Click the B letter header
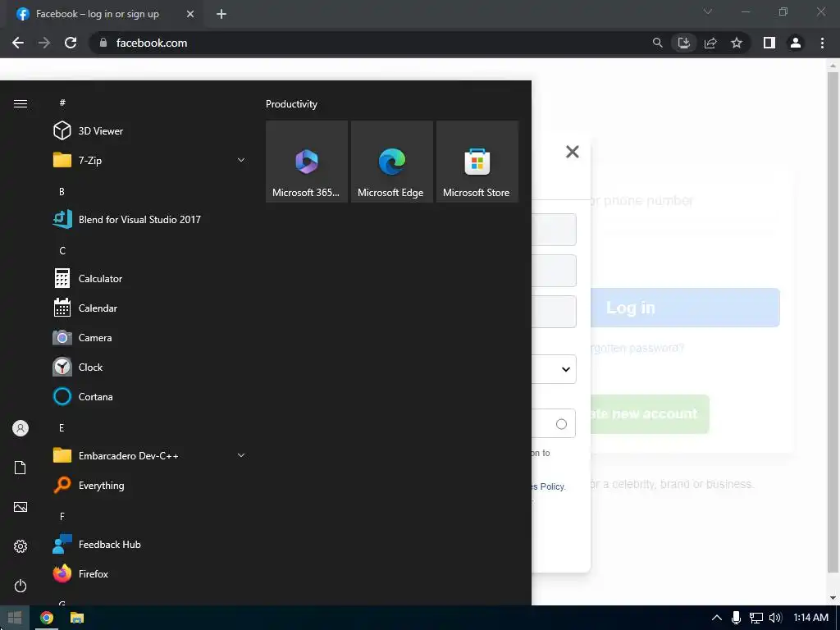 point(62,191)
